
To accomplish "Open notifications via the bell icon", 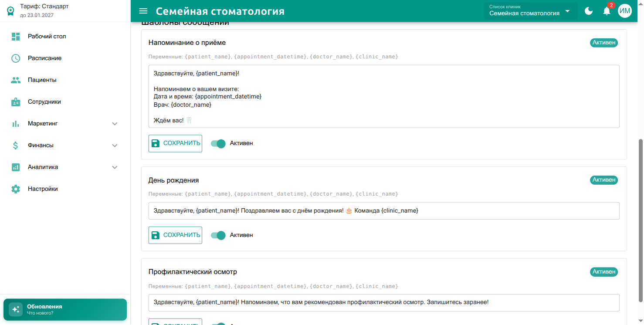I will click(x=607, y=11).
